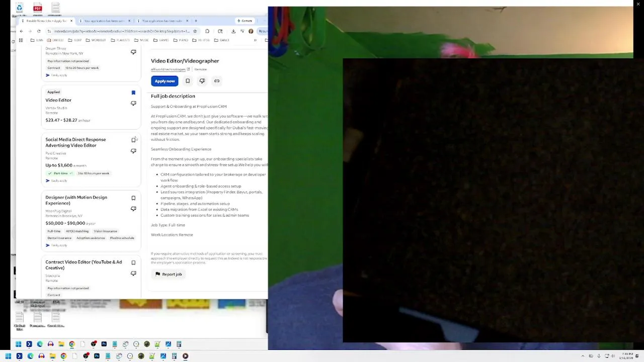Expand the PLAYLISTS bookmarks folder
The height and width of the screenshot is (362, 644).
click(x=120, y=40)
